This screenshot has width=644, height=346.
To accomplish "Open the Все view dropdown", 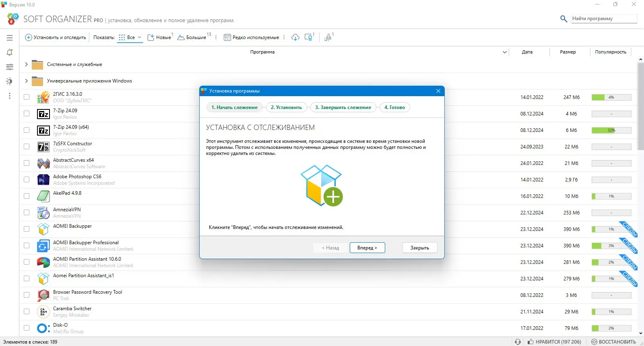I will click(x=130, y=37).
